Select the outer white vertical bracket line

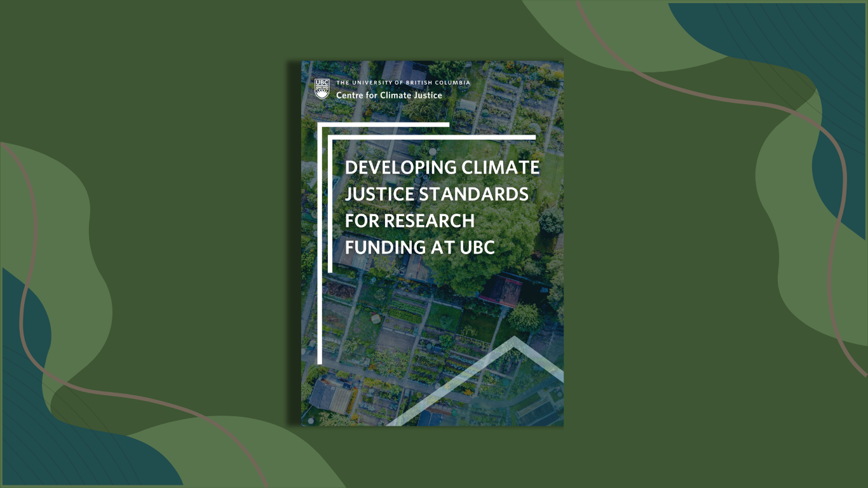tap(320, 254)
